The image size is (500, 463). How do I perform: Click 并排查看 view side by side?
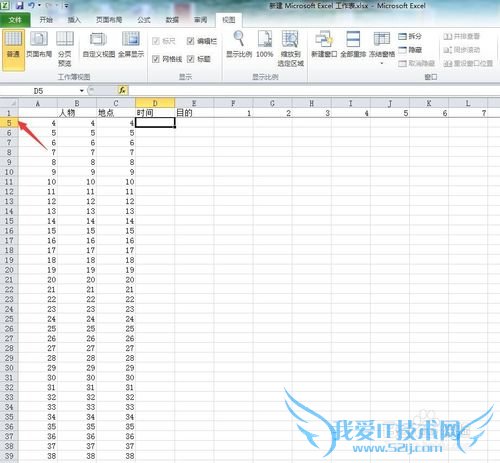(x=461, y=36)
